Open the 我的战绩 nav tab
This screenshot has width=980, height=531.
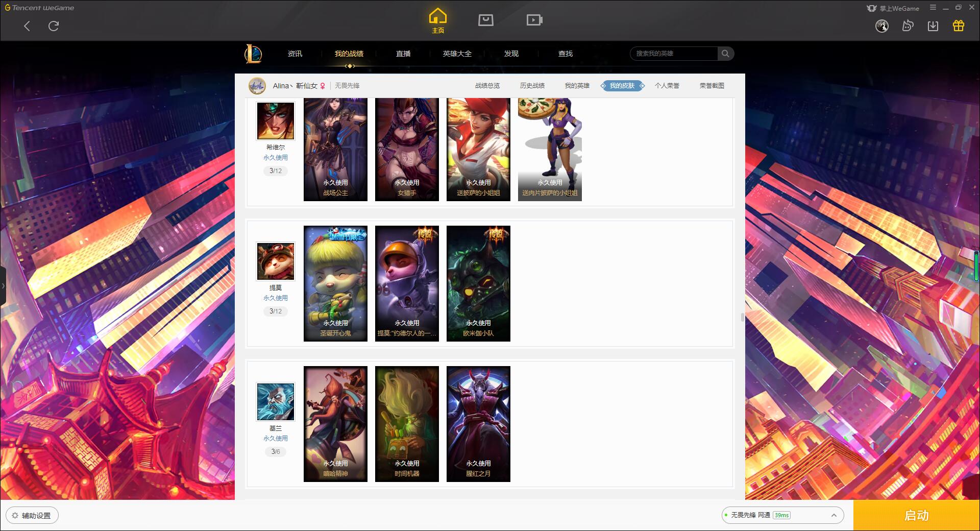[349, 54]
